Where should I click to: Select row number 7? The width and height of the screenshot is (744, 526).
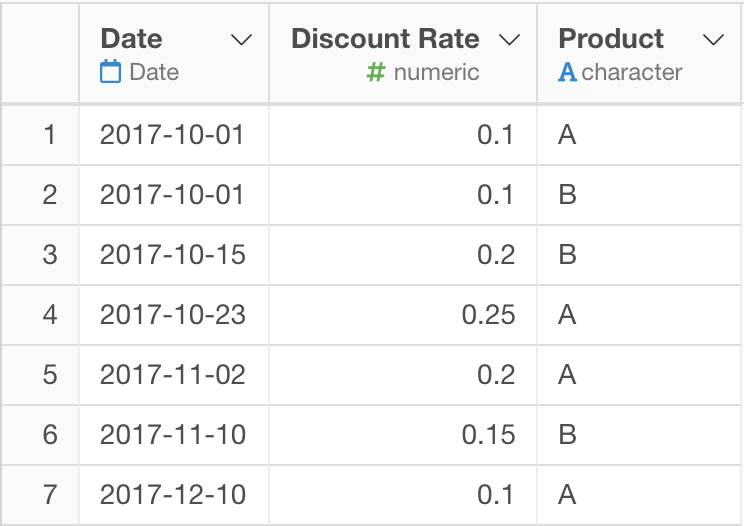pos(50,495)
